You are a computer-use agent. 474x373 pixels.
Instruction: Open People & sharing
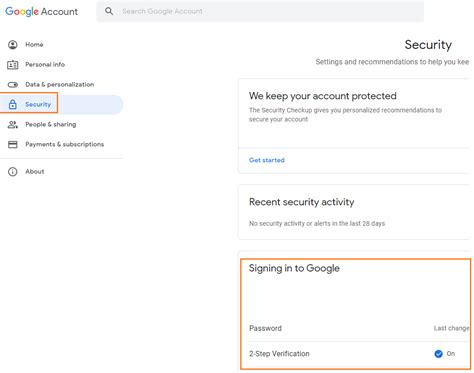pyautogui.click(x=51, y=124)
